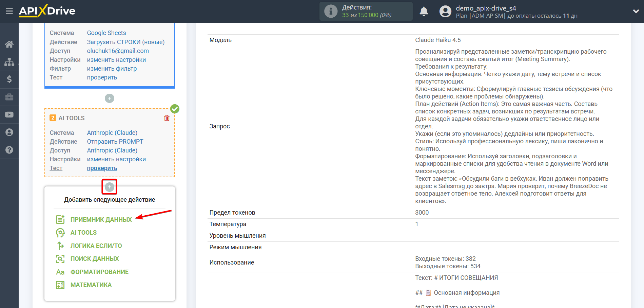
Task: Open the briefcase icon in sidebar
Action: click(x=9, y=97)
